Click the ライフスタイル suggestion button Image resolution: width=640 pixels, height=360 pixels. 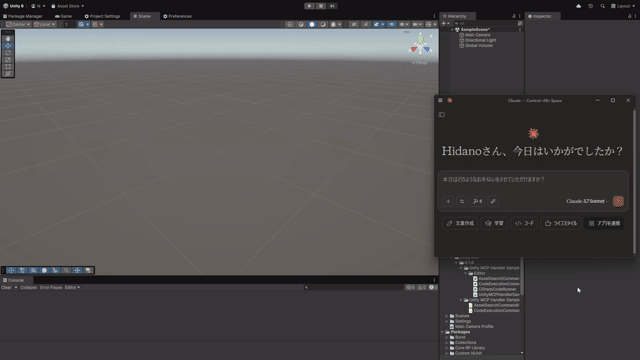tap(561, 223)
